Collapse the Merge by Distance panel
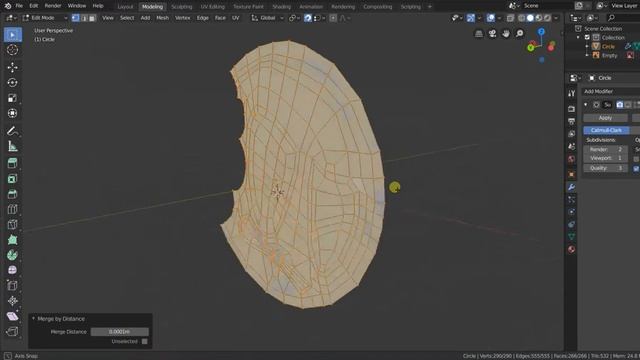 (x=33, y=319)
